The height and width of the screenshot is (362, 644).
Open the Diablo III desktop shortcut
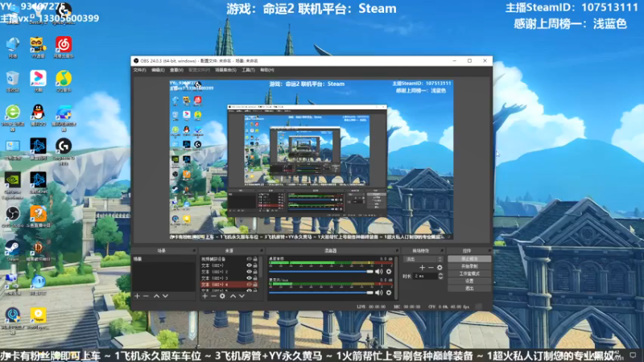38,251
